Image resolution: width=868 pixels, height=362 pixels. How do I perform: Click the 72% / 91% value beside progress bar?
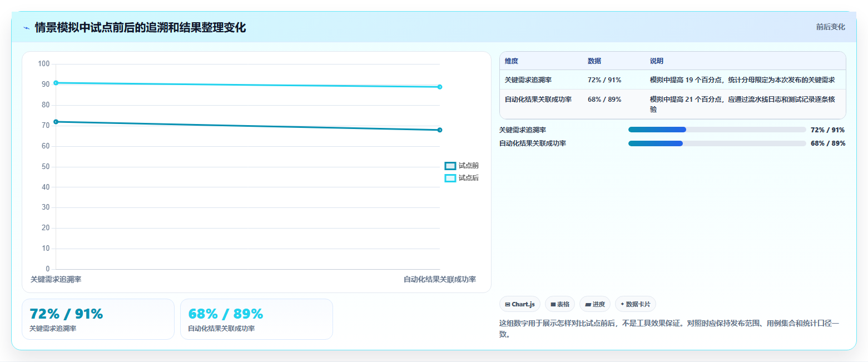(x=828, y=130)
